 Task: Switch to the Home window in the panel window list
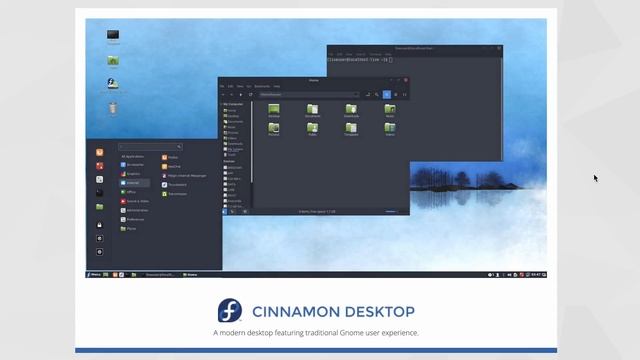pos(190,275)
